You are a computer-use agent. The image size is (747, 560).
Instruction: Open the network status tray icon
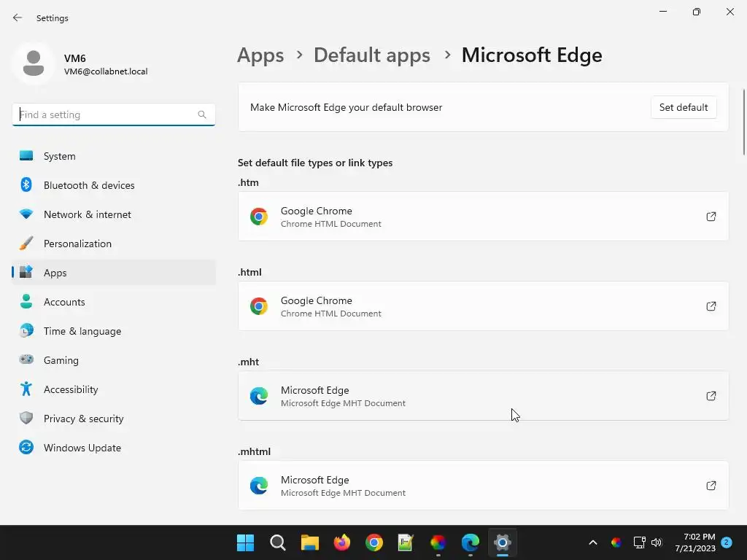639,542
